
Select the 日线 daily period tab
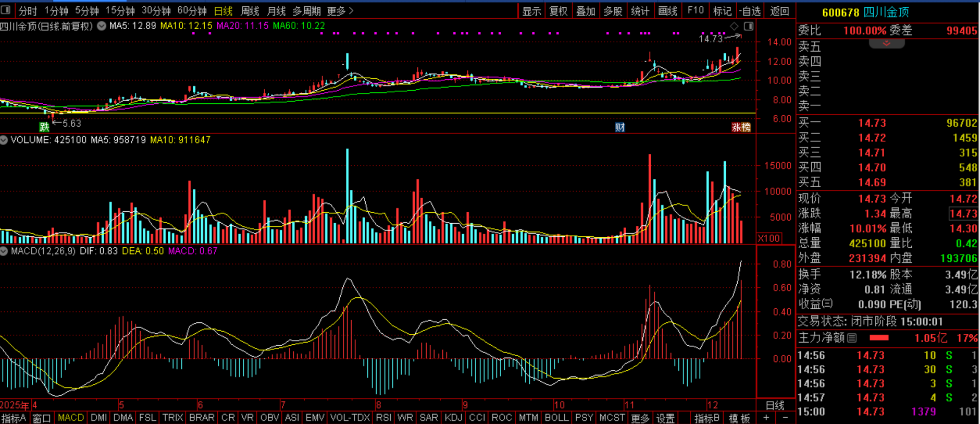pyautogui.click(x=223, y=10)
